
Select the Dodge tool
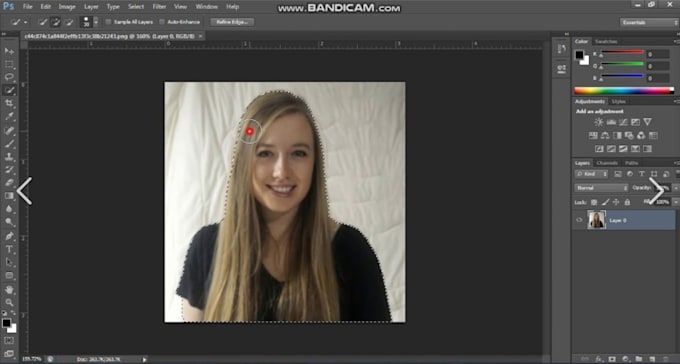[9, 222]
